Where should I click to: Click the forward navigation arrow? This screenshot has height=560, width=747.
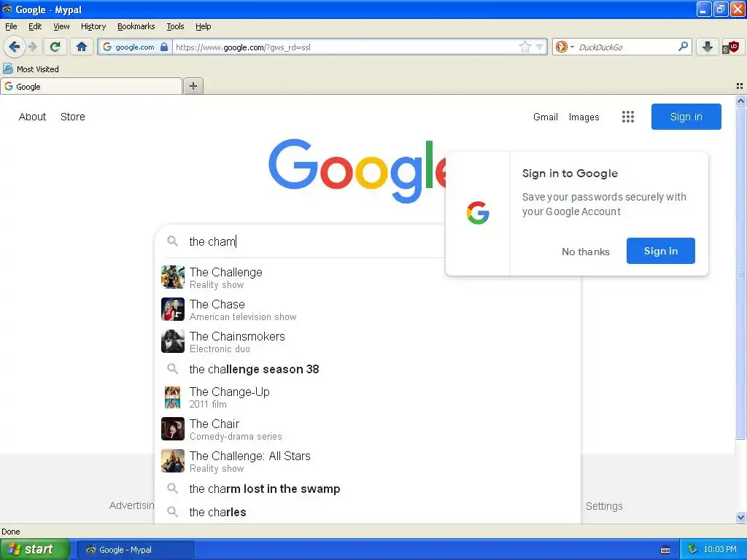[33, 47]
